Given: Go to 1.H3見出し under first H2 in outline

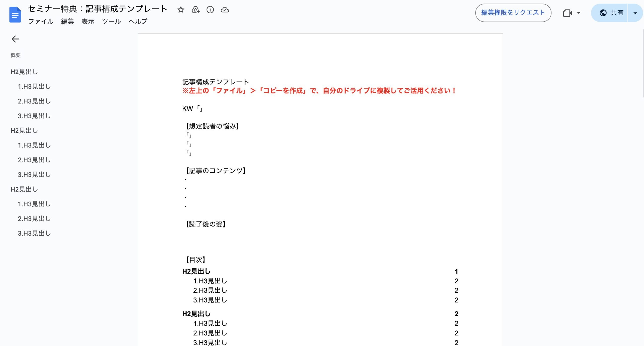Looking at the screenshot, I should 34,86.
